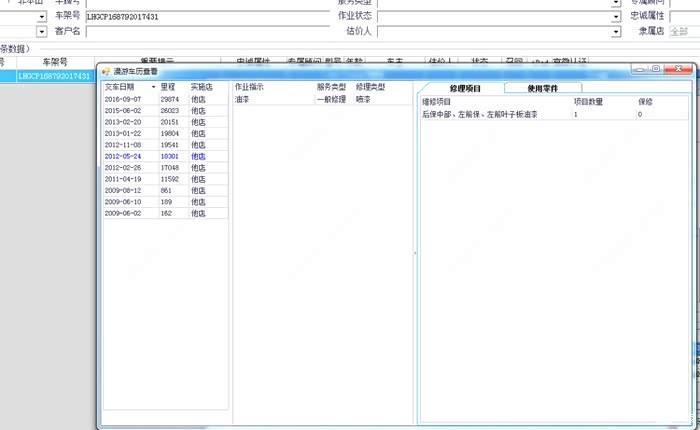This screenshot has width=700, height=430.
Task: Click into the 车架号 input field
Action: (200, 17)
